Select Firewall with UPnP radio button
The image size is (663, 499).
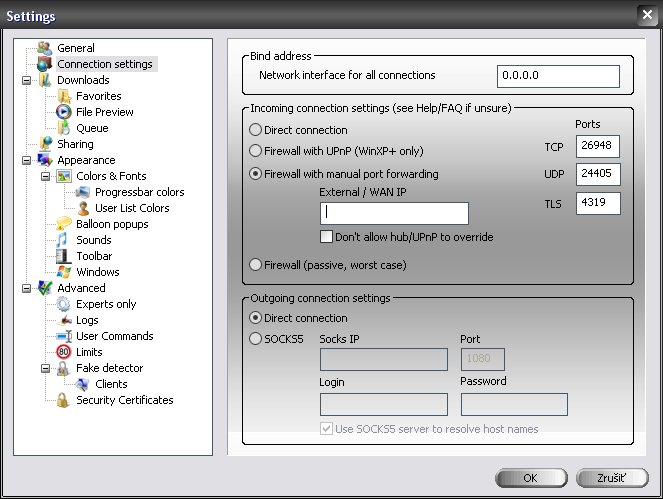(256, 151)
